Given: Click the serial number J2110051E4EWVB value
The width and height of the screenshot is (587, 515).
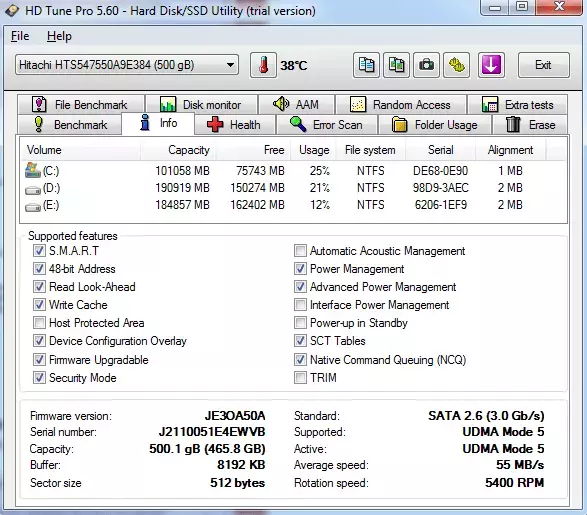Looking at the screenshot, I should click(212, 432).
